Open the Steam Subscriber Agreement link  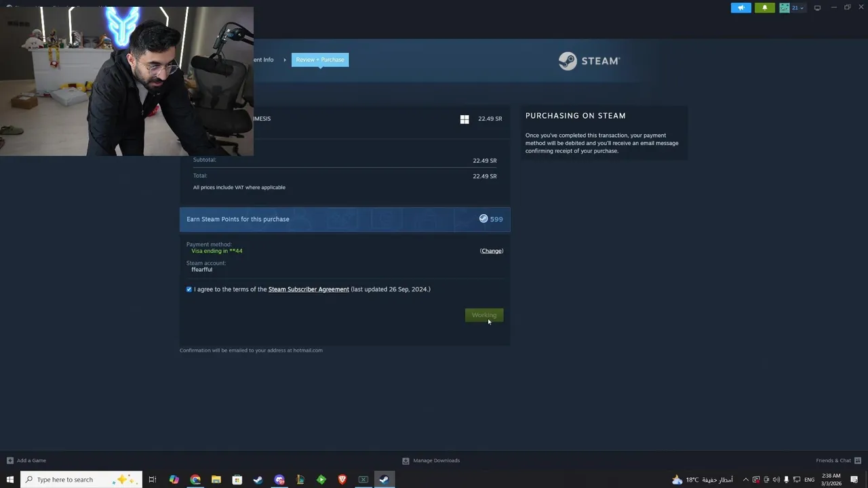click(x=309, y=289)
